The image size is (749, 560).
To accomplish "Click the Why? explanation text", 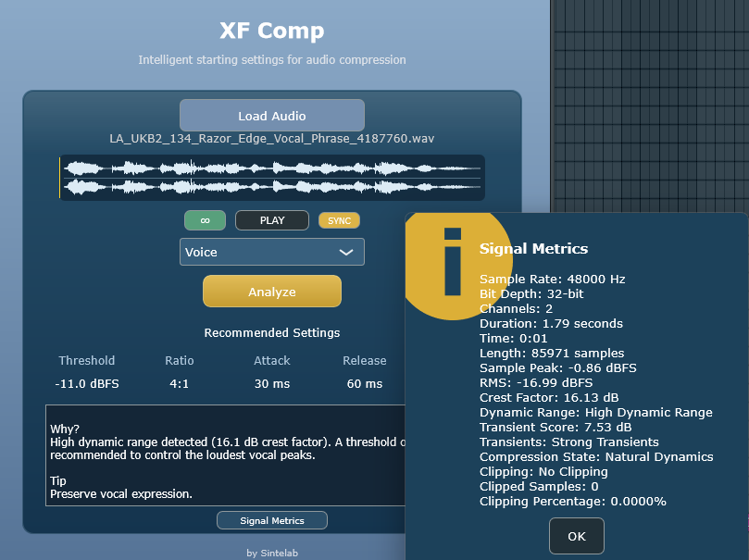I will (228, 442).
